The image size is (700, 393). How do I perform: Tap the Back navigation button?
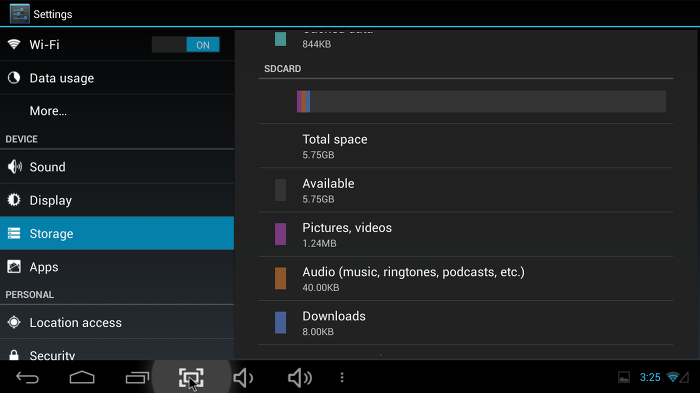point(27,378)
